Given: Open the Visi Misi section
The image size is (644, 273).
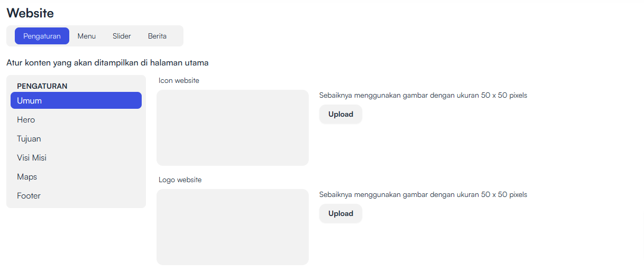Looking at the screenshot, I should pos(32,158).
